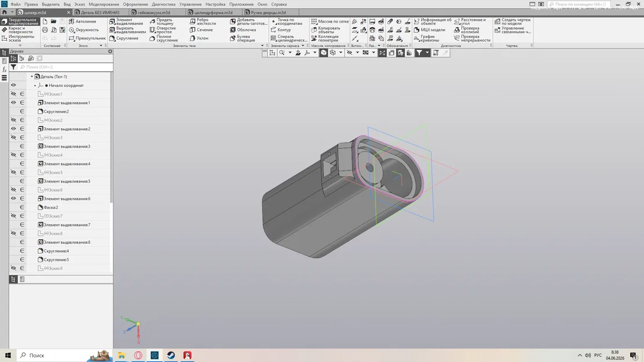Show hidden Эскиз:4 via crossed eye
Image resolution: width=644 pixels, height=362 pixels.
pos(13,155)
